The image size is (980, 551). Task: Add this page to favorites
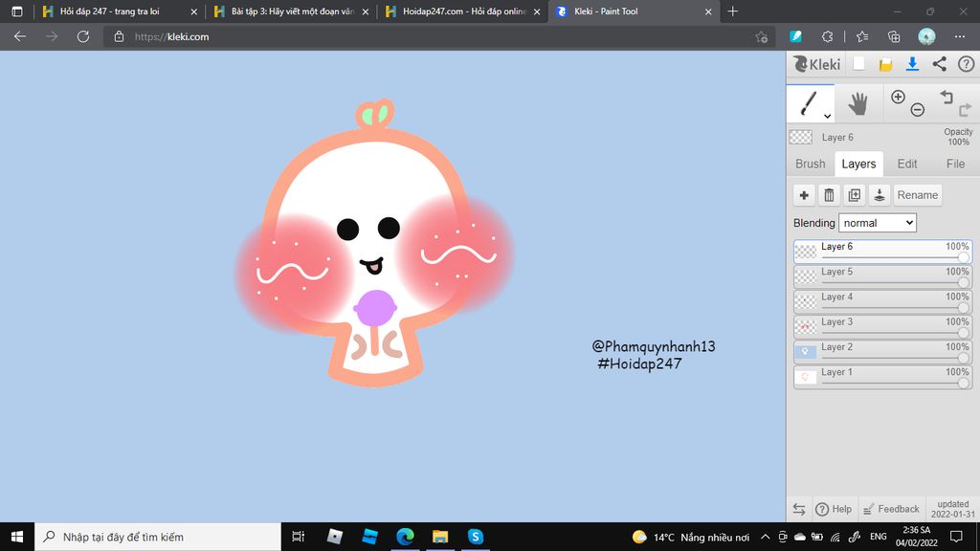pos(761,37)
